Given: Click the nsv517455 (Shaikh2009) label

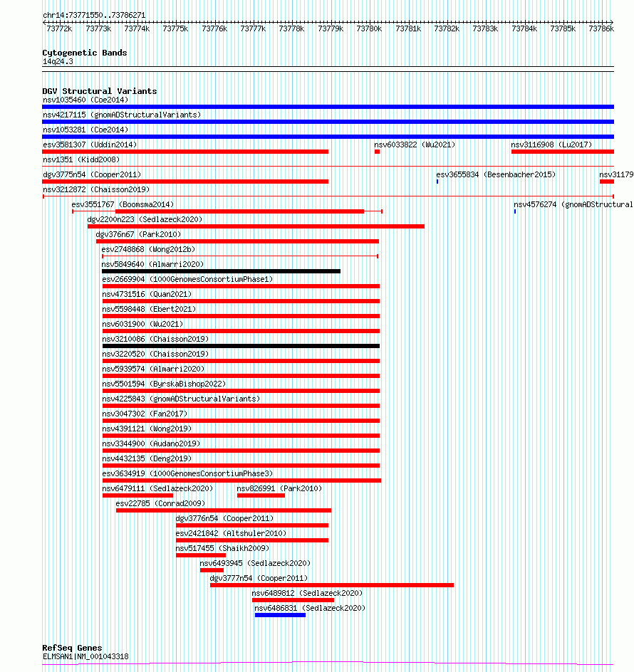Looking at the screenshot, I should click(222, 549).
